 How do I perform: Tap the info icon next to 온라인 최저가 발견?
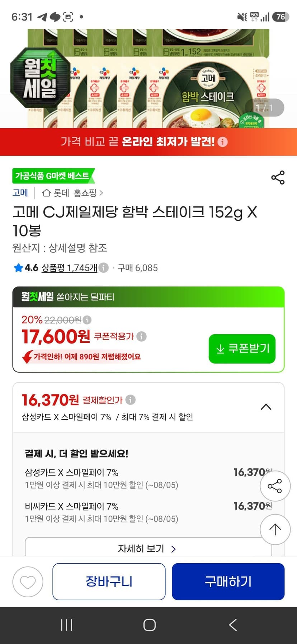click(x=223, y=142)
